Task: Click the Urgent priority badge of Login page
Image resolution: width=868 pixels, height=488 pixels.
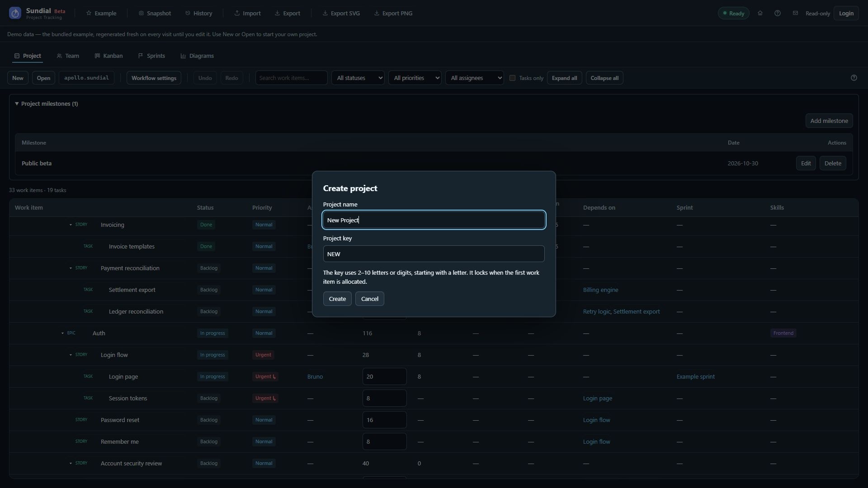Action: (x=265, y=377)
